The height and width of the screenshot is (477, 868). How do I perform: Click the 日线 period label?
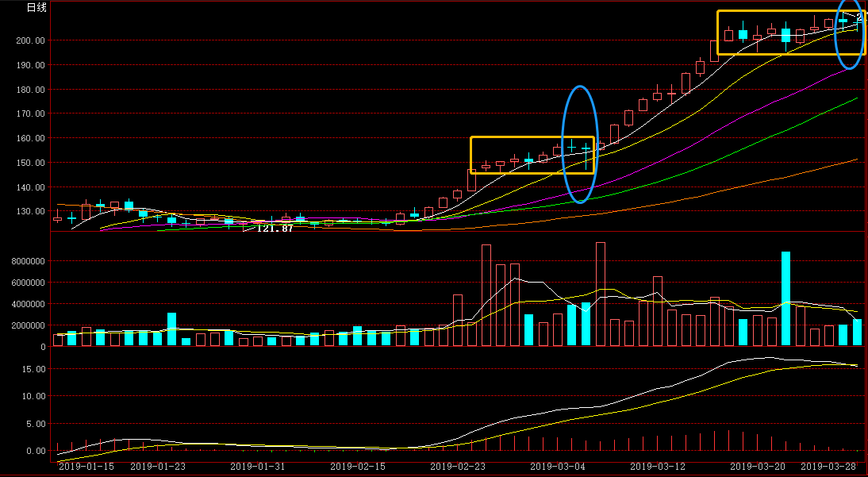tap(36, 8)
